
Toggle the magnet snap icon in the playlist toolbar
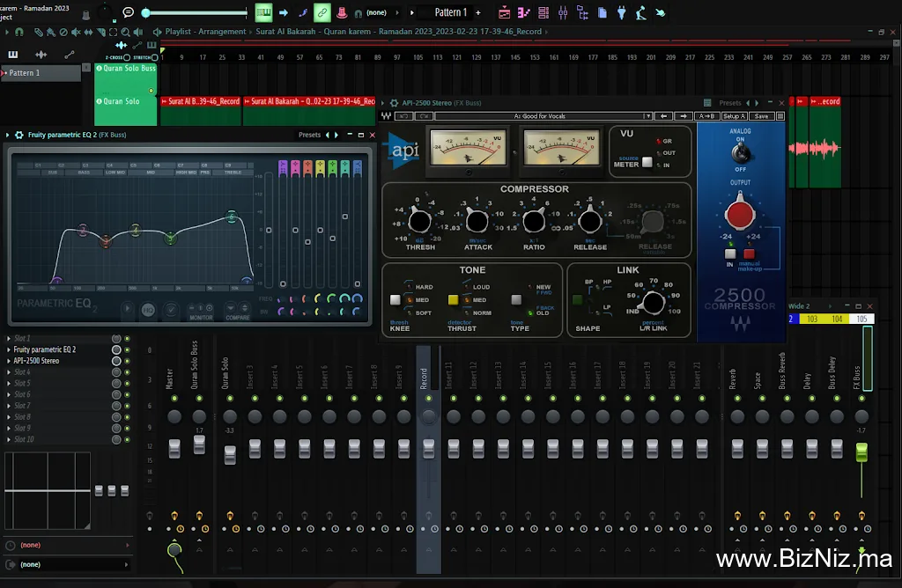tap(19, 33)
